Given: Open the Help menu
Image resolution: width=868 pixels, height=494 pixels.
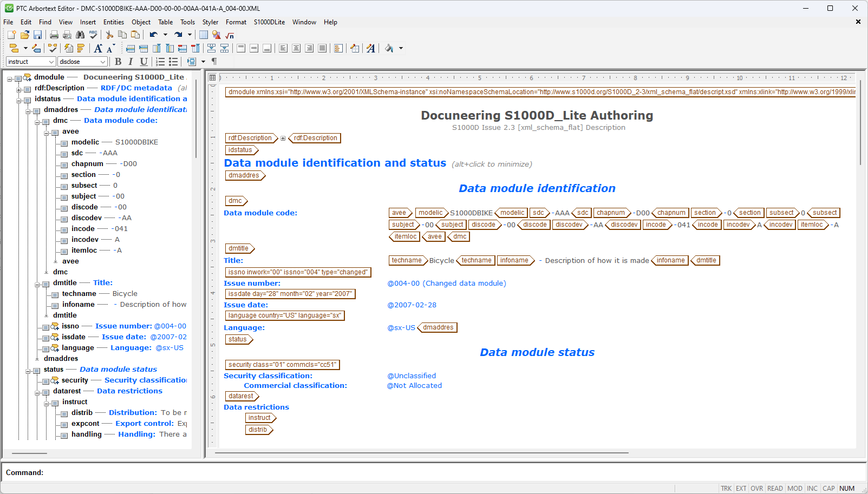Looking at the screenshot, I should click(x=330, y=22).
